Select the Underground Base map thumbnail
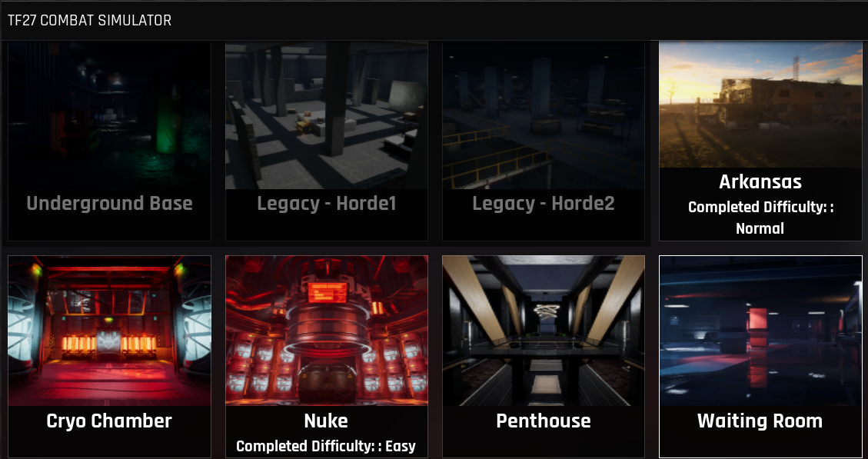 [110, 115]
